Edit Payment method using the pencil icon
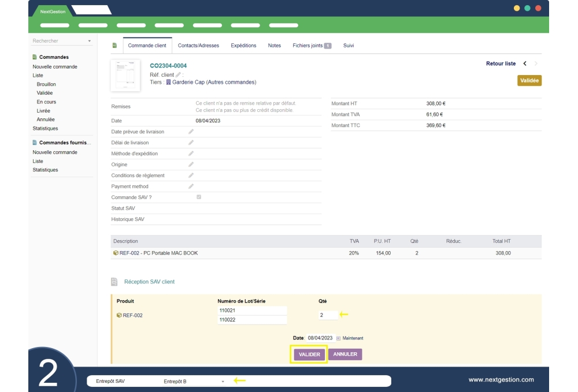 191,186
